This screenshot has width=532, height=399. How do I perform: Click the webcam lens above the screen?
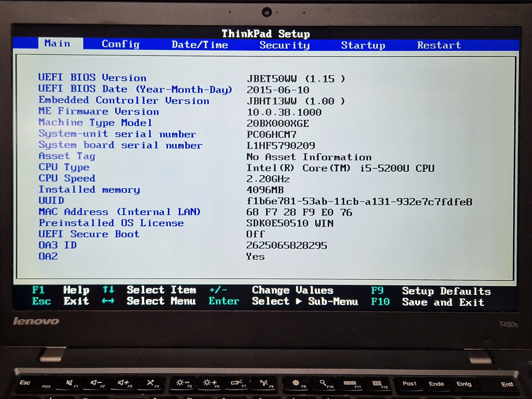point(266,12)
